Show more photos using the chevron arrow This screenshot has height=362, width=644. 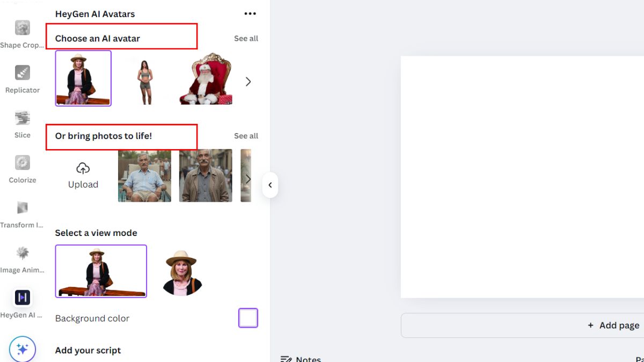[x=248, y=179]
